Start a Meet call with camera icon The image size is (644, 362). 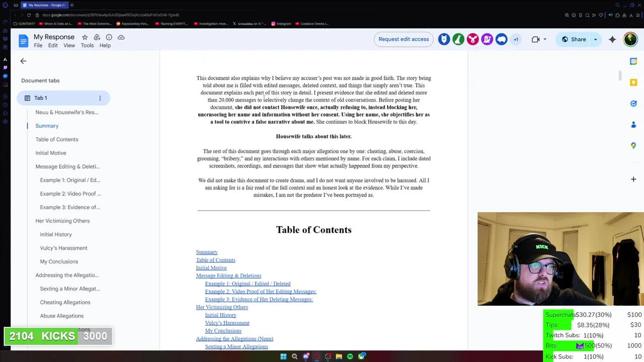coord(535,39)
